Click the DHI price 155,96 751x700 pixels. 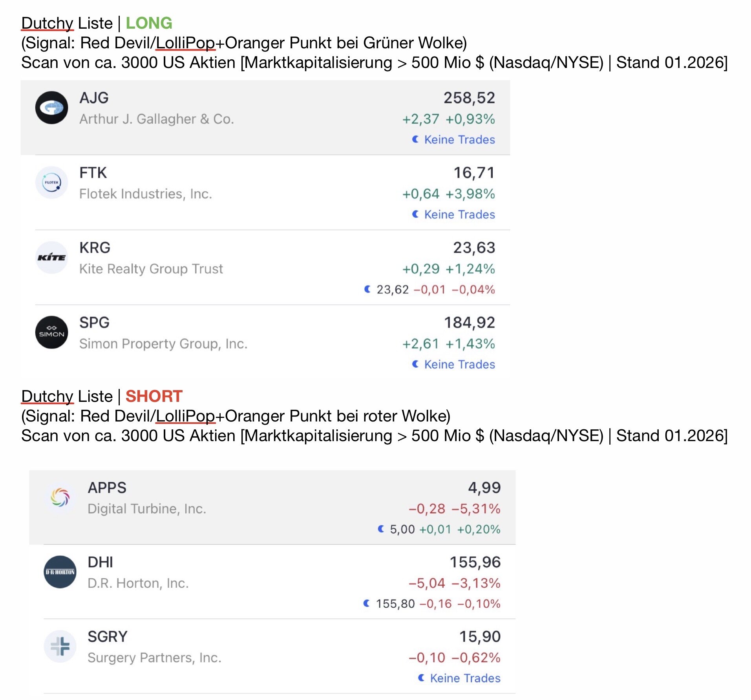(475, 562)
